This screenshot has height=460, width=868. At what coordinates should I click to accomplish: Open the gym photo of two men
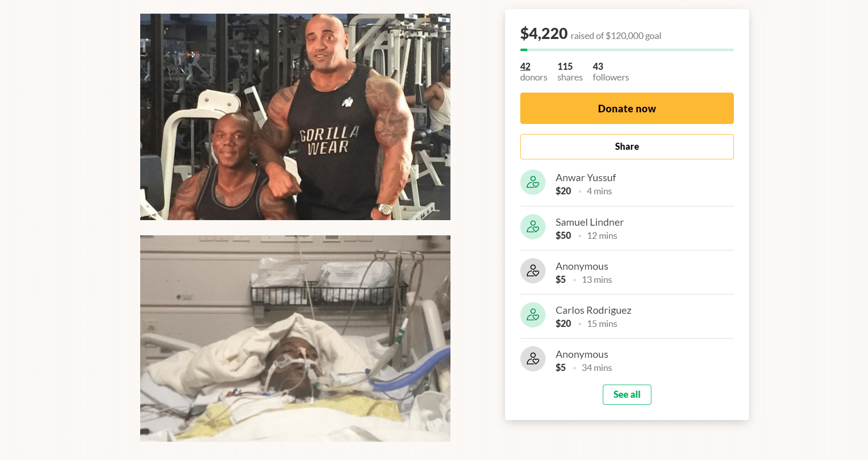point(295,117)
